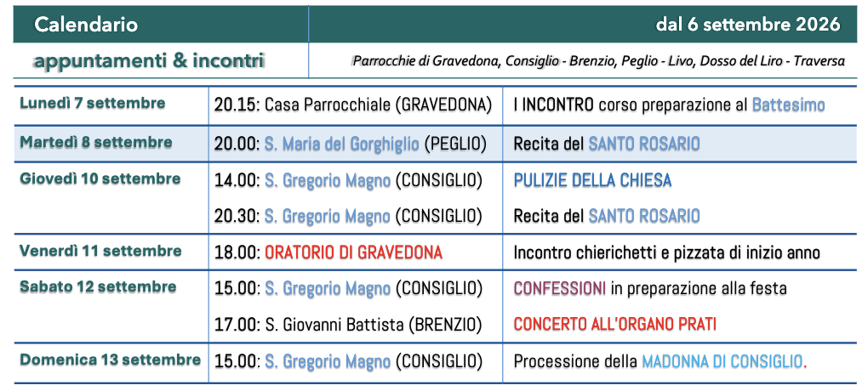Viewport: 868px width, 391px height.
Task: Open ORATORIO DI GRAVEDONA red text
Action: point(353,252)
